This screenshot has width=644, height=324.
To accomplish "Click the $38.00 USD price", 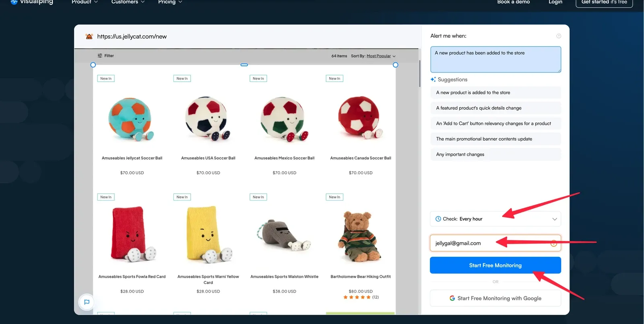I will pos(284,291).
